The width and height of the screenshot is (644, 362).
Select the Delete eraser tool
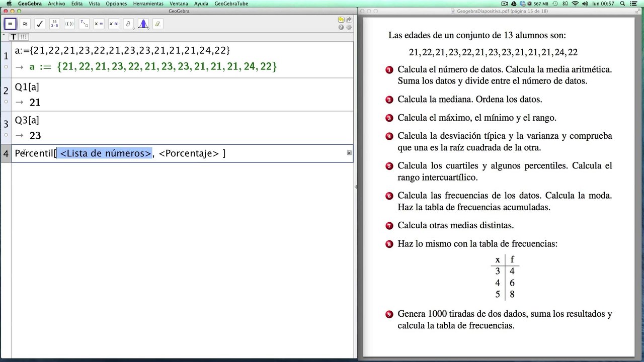pyautogui.click(x=158, y=24)
